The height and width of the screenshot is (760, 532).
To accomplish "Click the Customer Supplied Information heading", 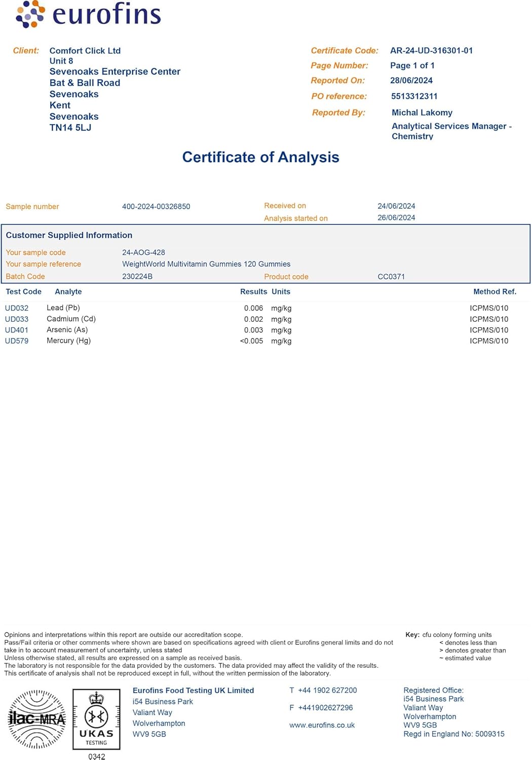I will (69, 235).
